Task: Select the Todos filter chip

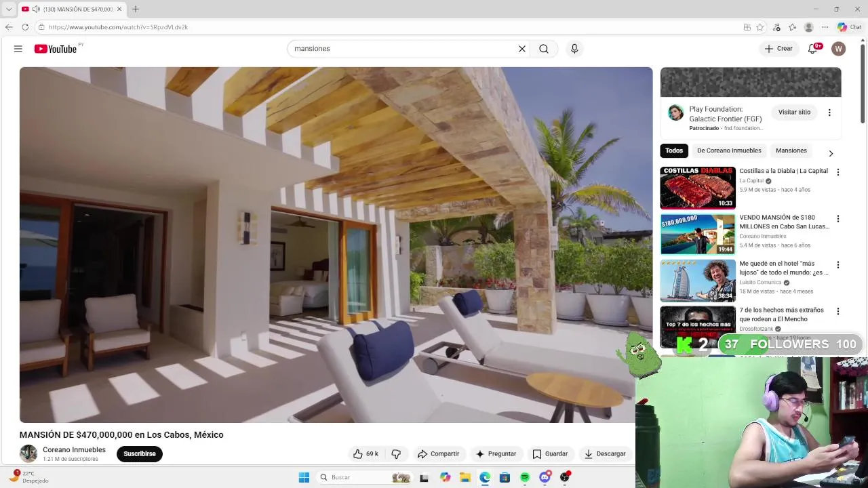Action: (674, 150)
